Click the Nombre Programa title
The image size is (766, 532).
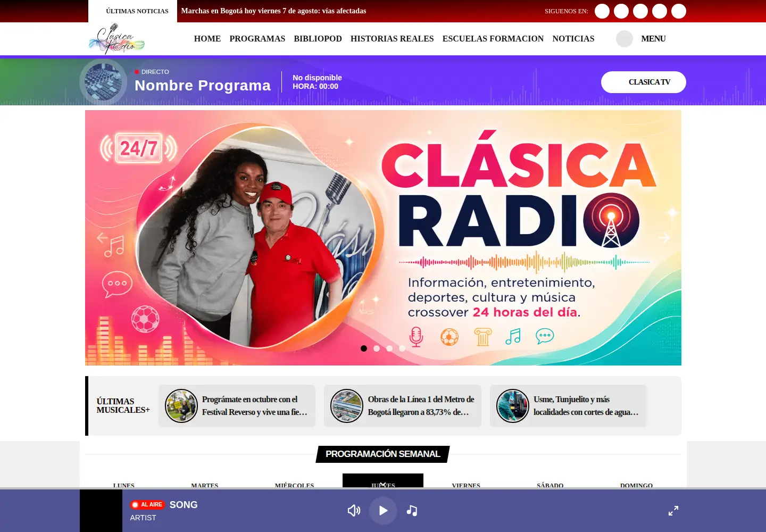coord(203,86)
